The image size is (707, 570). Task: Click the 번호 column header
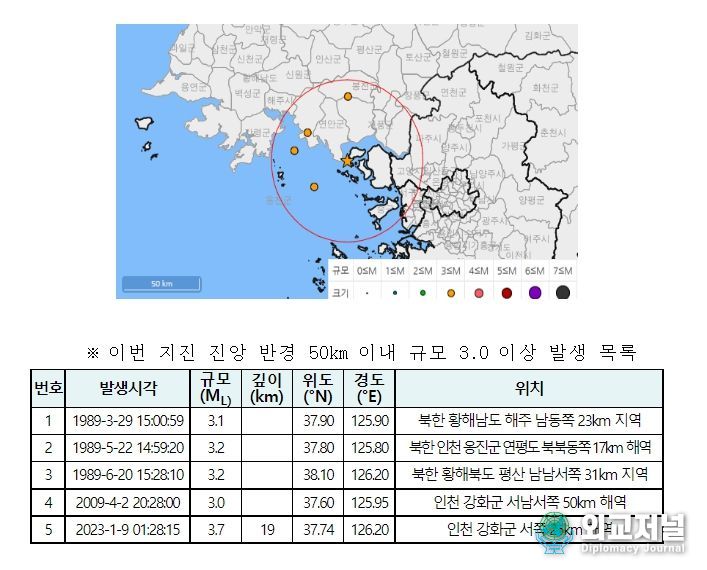(x=49, y=388)
